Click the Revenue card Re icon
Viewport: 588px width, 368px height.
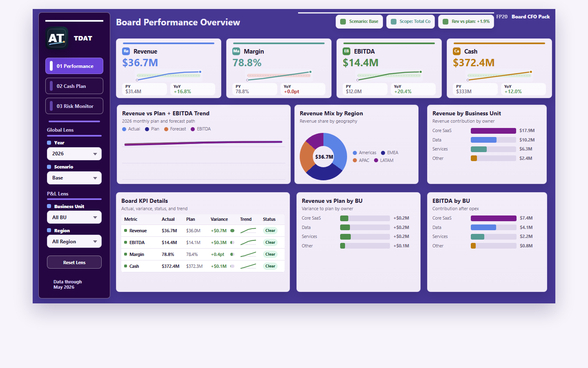tap(126, 51)
